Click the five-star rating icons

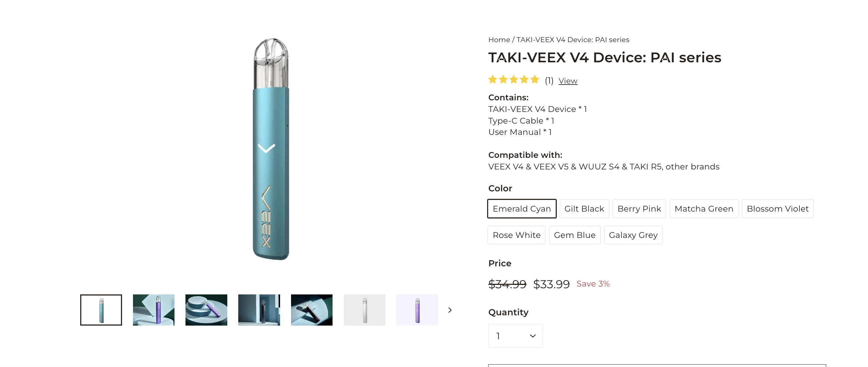[514, 80]
